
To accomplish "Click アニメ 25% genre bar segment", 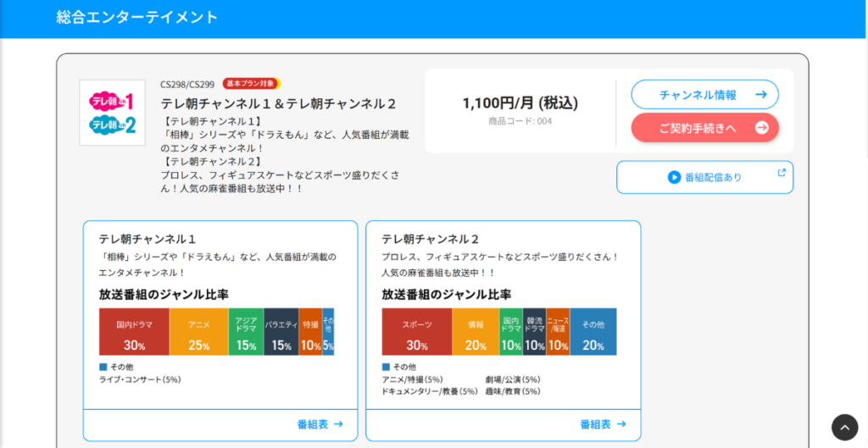I will point(199,332).
